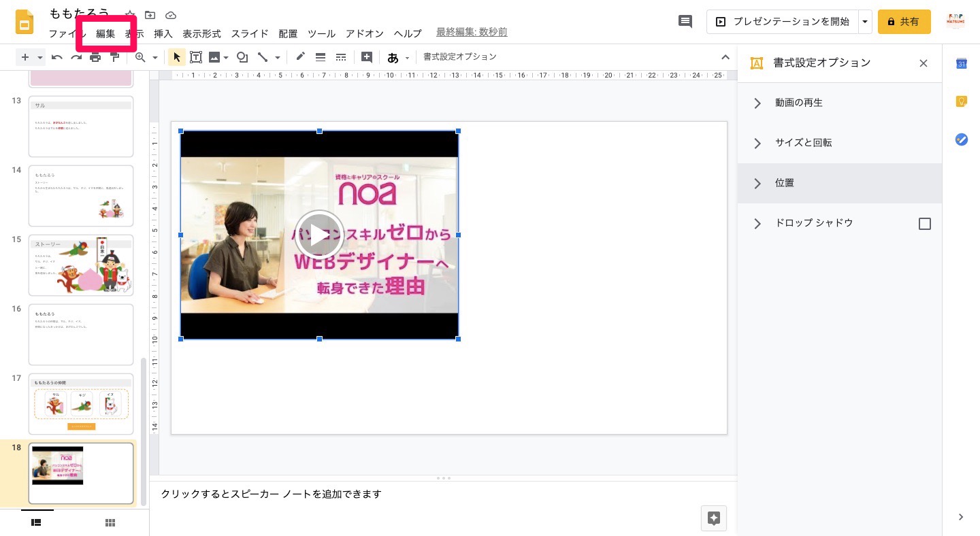The image size is (980, 536).
Task: Switch to grid view
Action: click(x=110, y=522)
